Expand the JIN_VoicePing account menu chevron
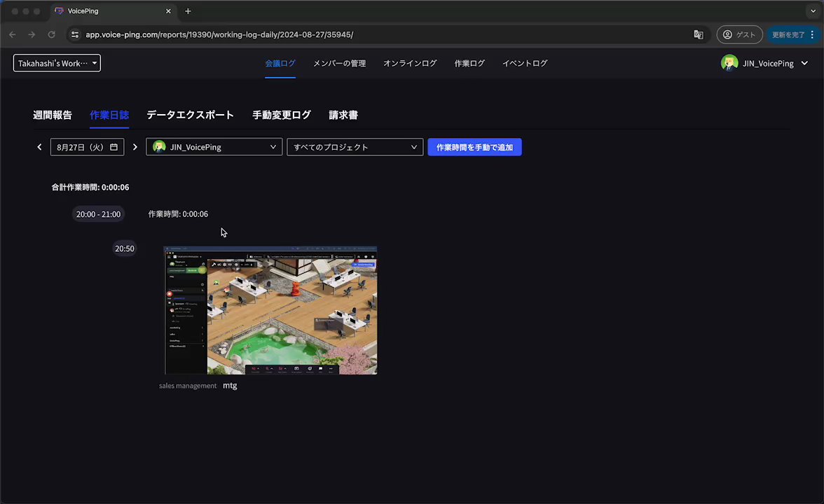 point(804,63)
